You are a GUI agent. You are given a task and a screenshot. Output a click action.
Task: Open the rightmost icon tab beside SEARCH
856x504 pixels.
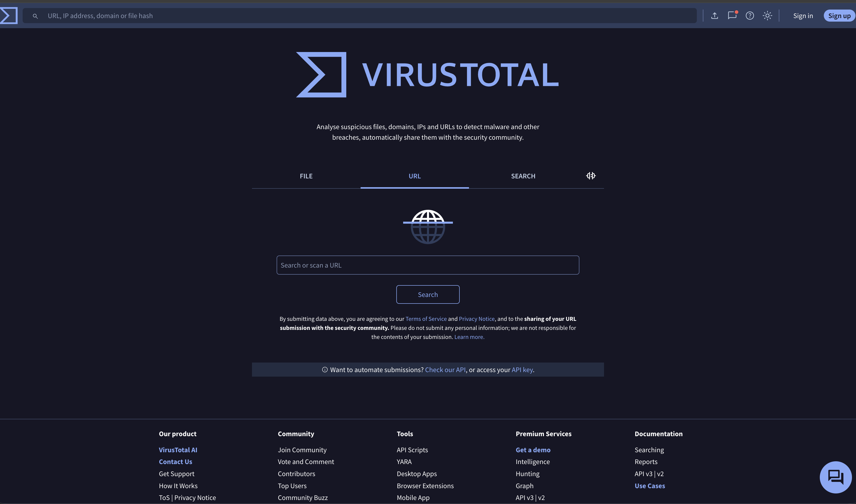pos(591,176)
